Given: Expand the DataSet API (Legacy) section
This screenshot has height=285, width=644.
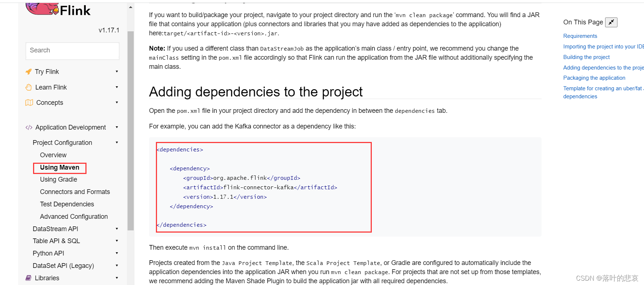Looking at the screenshot, I should [x=117, y=265].
